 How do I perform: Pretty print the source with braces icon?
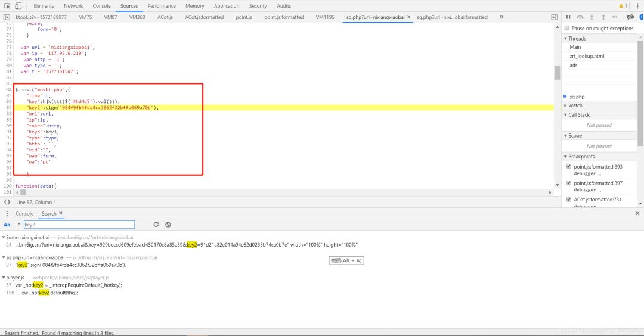coord(7,202)
